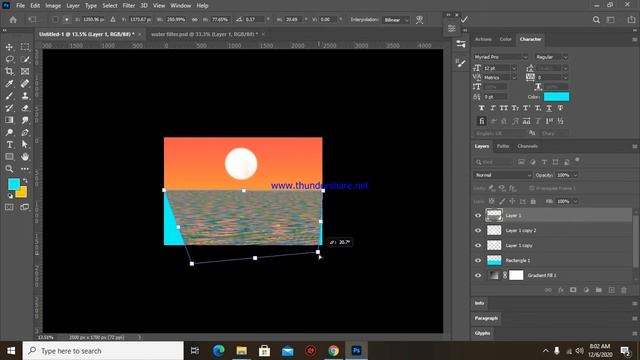640x360 pixels.
Task: Select the Rectangle 1 layer thumbnail
Action: pyautogui.click(x=494, y=260)
